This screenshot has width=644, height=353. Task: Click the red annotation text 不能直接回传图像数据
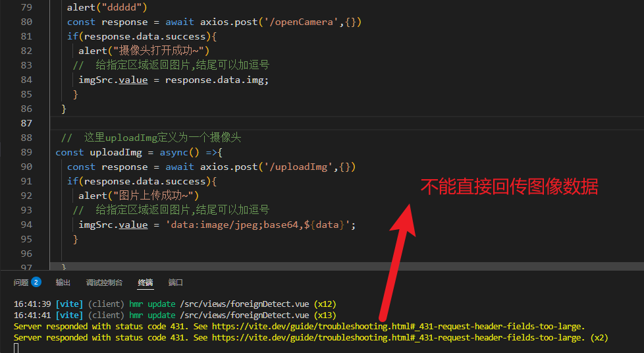pos(509,187)
